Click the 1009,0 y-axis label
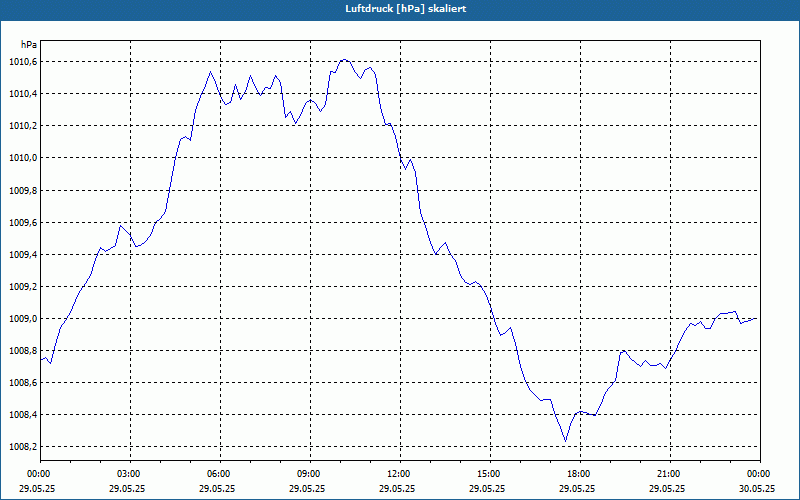 23,319
